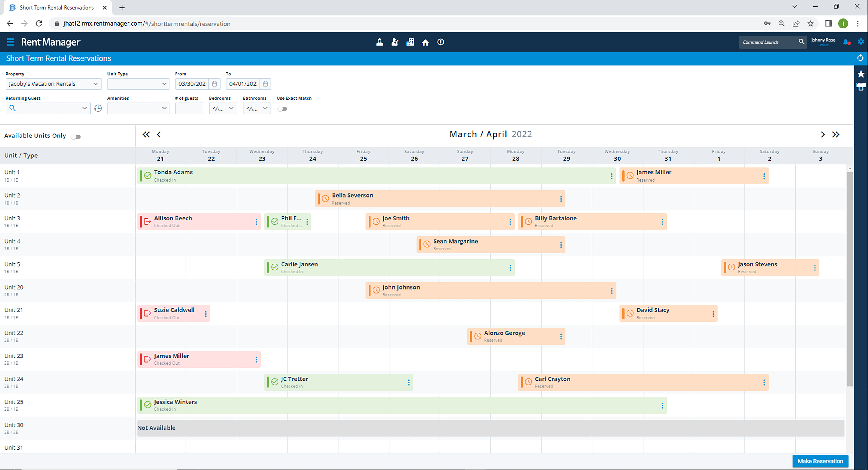868x470 pixels.
Task: Open the buildings/properties icon in header
Action: (x=410, y=42)
